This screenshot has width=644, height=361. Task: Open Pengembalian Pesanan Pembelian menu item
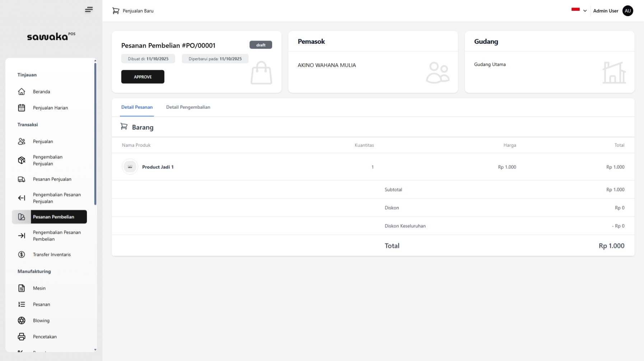pos(57,236)
